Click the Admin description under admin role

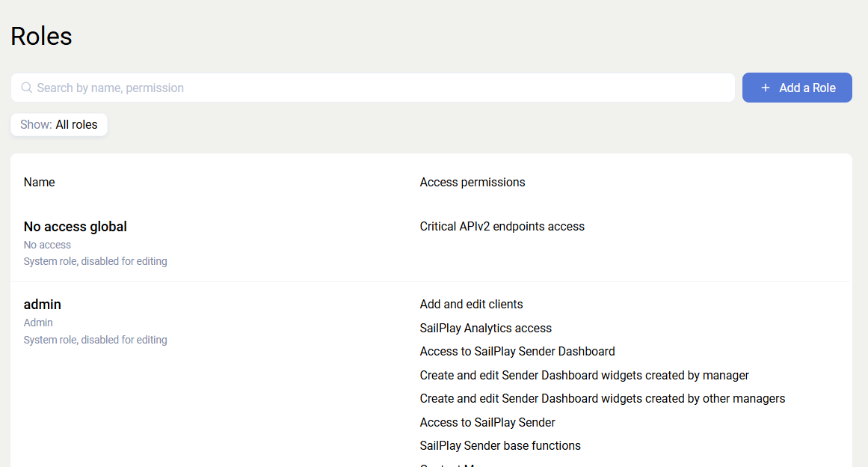point(38,323)
